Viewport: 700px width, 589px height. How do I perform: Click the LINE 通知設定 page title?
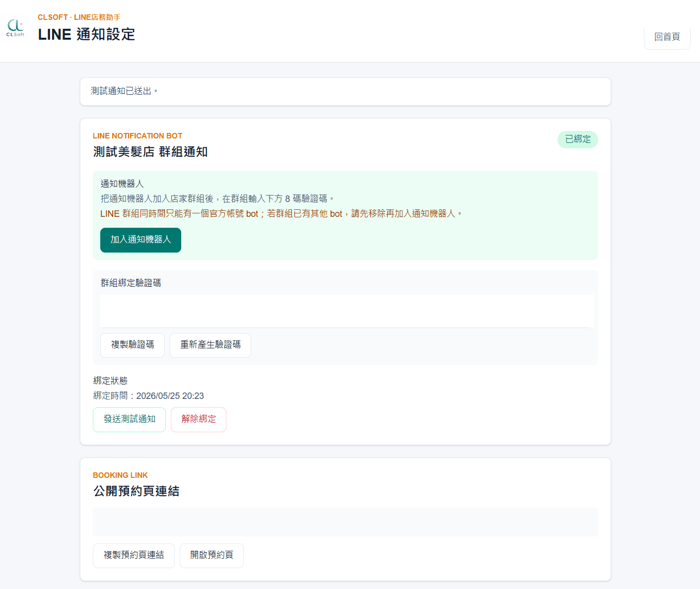pos(86,34)
